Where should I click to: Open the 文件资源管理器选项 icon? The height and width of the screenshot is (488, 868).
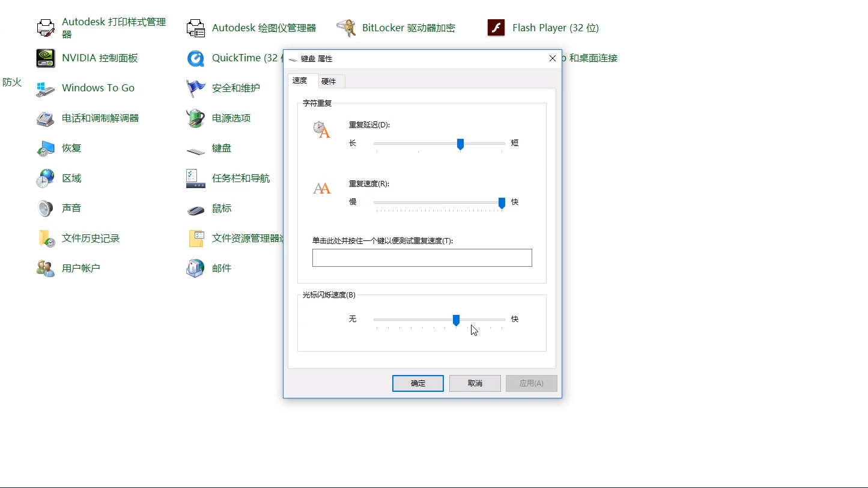point(196,238)
